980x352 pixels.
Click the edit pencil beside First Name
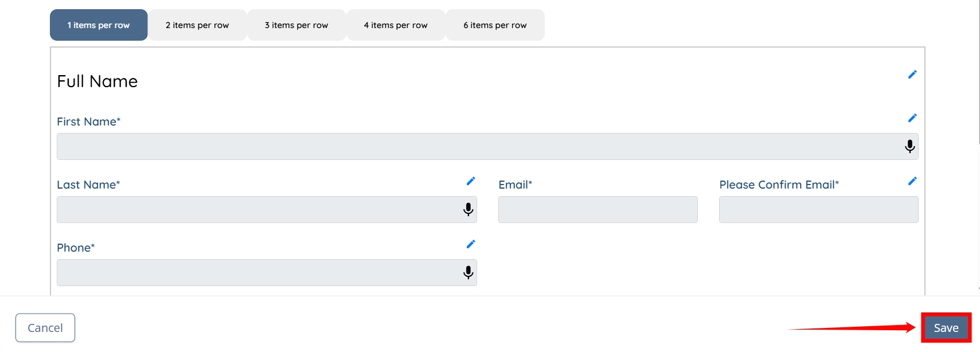pyautogui.click(x=912, y=118)
